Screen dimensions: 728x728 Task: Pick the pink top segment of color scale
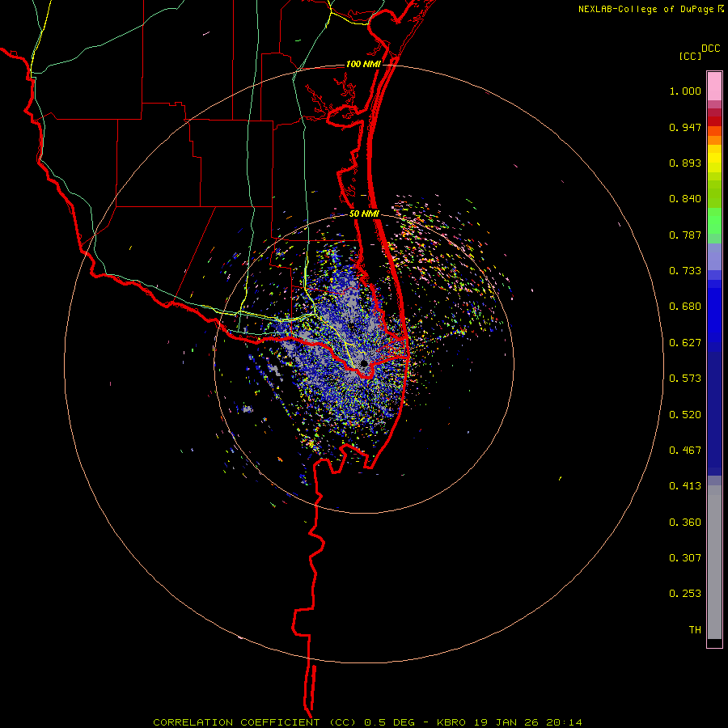(x=714, y=86)
